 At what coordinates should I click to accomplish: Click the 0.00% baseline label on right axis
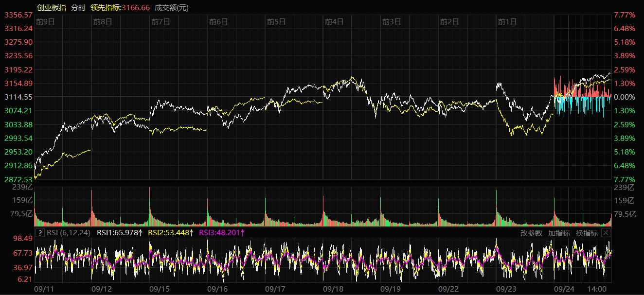[x=625, y=97]
